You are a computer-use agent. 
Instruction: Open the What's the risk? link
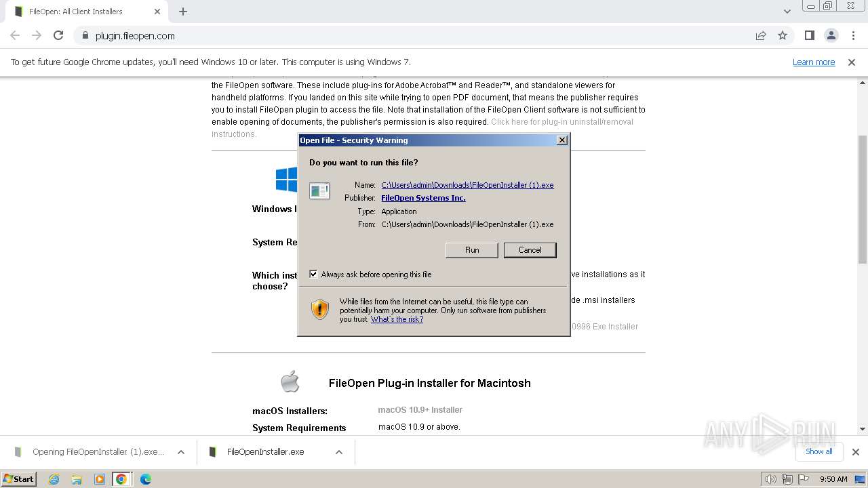point(397,319)
